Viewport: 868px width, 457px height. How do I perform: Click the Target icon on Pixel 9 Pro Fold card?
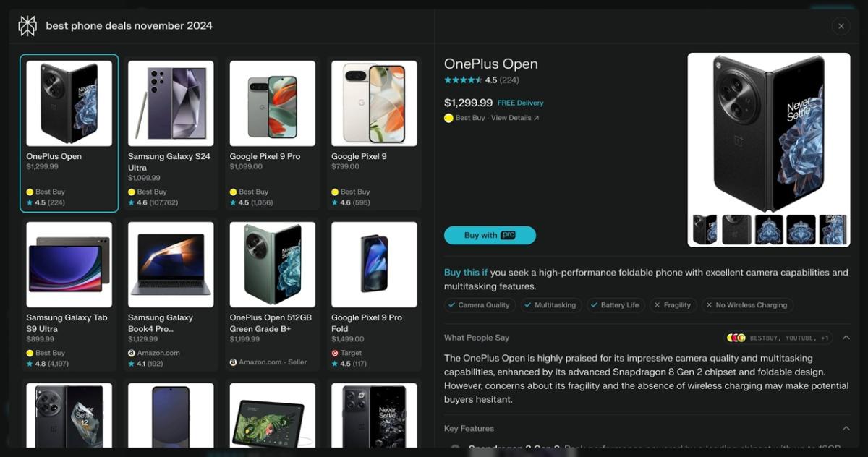(335, 353)
